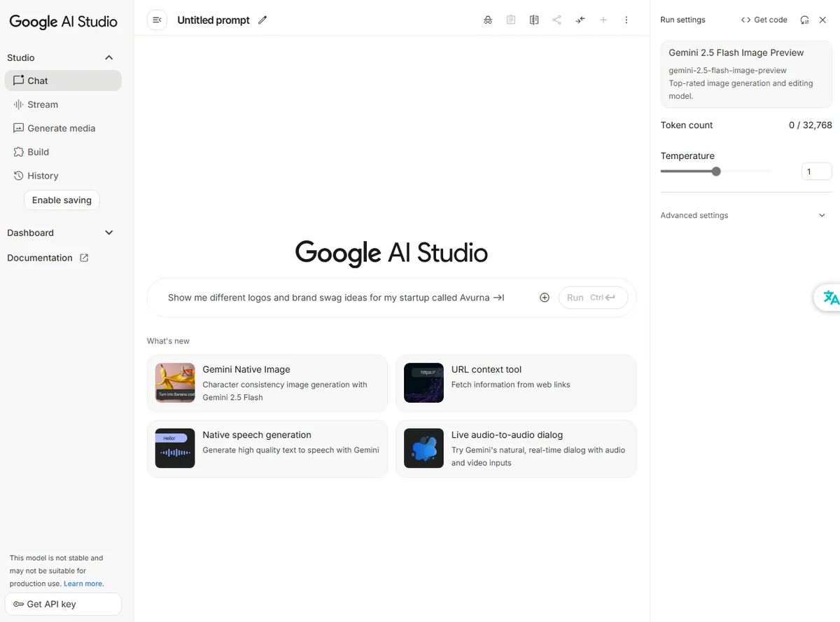Click the Enable saving button
Image resolution: width=840 pixels, height=622 pixels.
tap(62, 200)
